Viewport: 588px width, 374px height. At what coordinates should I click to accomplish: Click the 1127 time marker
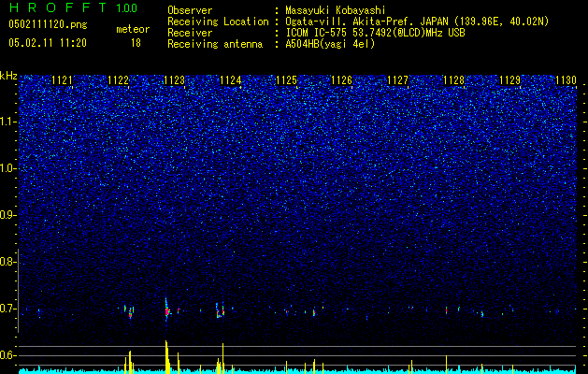(x=397, y=80)
